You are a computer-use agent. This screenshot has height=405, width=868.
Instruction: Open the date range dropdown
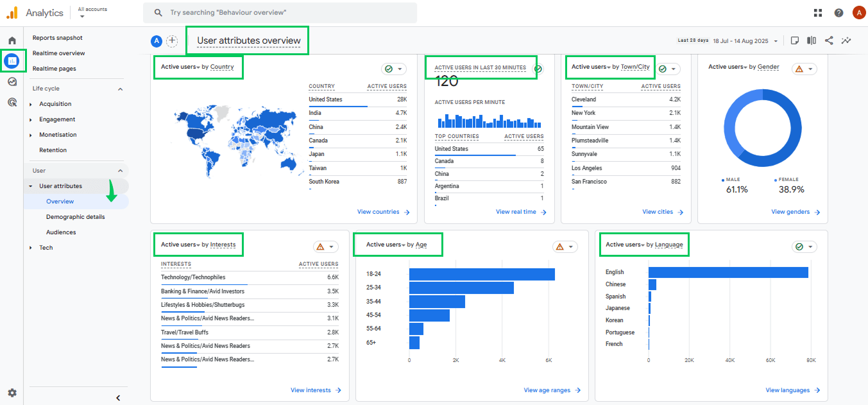[x=745, y=41]
